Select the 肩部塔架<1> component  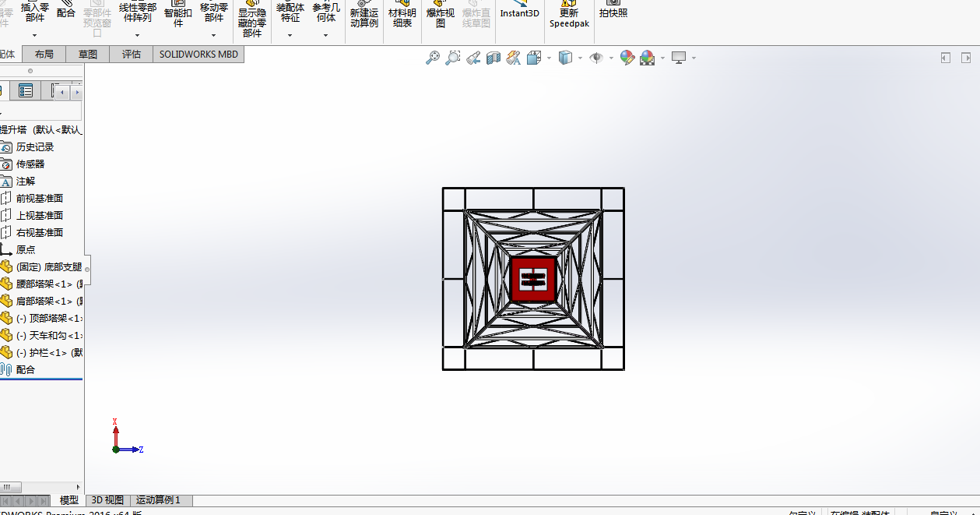coord(41,302)
